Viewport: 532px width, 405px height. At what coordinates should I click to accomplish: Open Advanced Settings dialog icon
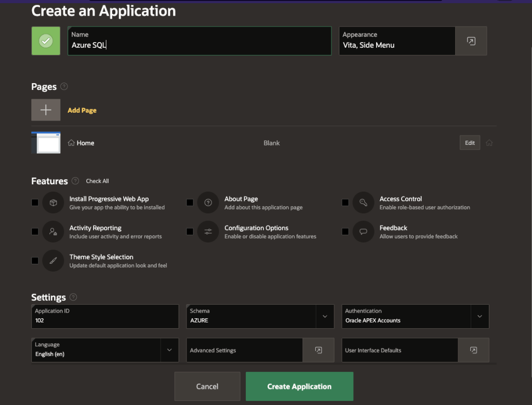pyautogui.click(x=318, y=350)
